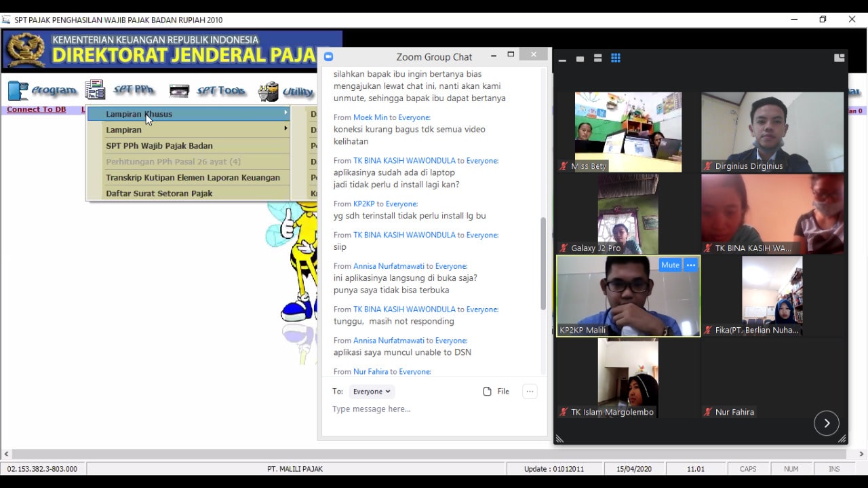Switch Zoom video panel to single-video view
The image size is (868, 488).
(580, 59)
